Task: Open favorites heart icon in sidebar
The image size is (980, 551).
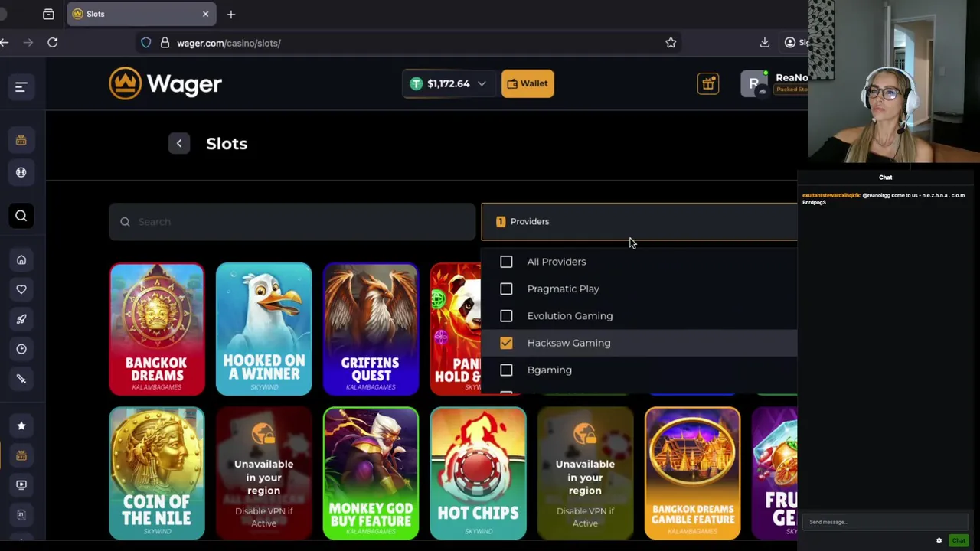Action: 21,289
